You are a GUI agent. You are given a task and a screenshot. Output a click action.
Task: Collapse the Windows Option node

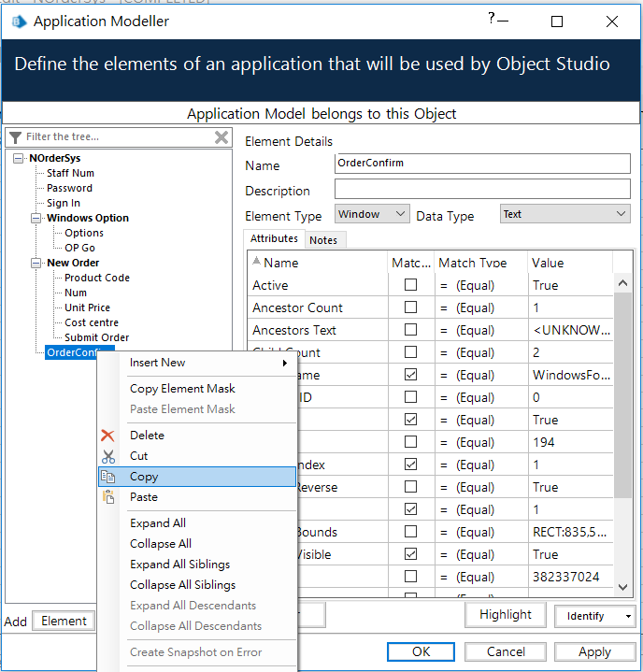tap(36, 218)
